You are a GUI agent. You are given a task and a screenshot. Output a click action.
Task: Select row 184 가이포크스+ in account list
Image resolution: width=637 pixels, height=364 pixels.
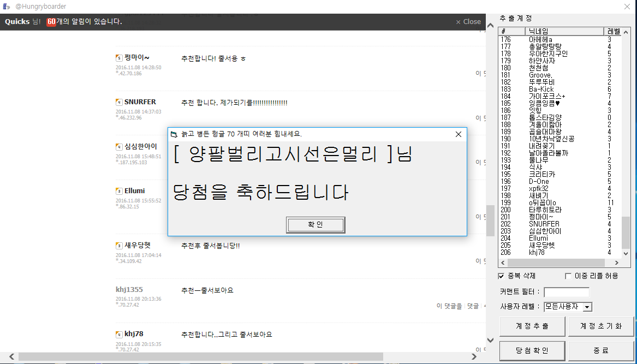tap(559, 96)
